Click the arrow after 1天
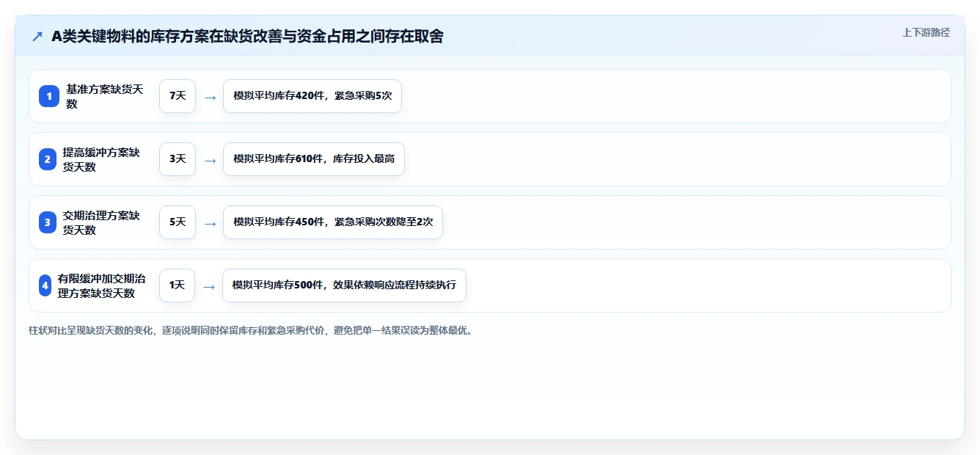Viewport: 980px width, 455px height. pos(209,286)
